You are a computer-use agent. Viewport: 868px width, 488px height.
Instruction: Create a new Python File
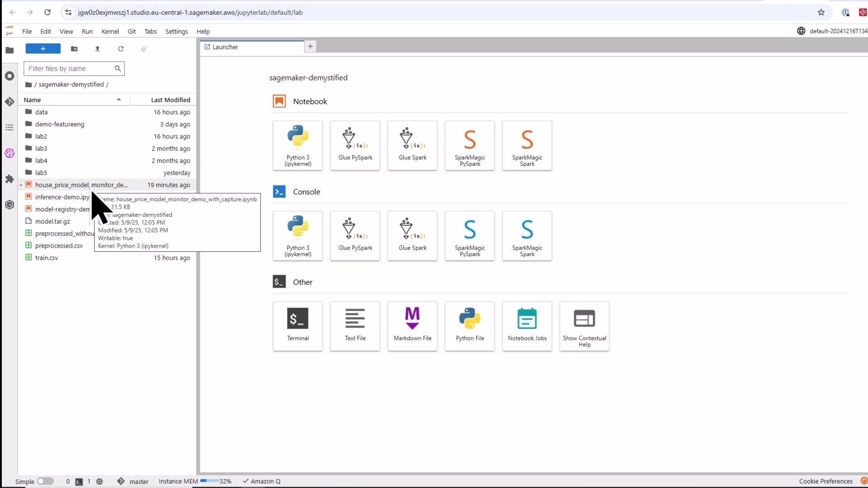(x=470, y=326)
